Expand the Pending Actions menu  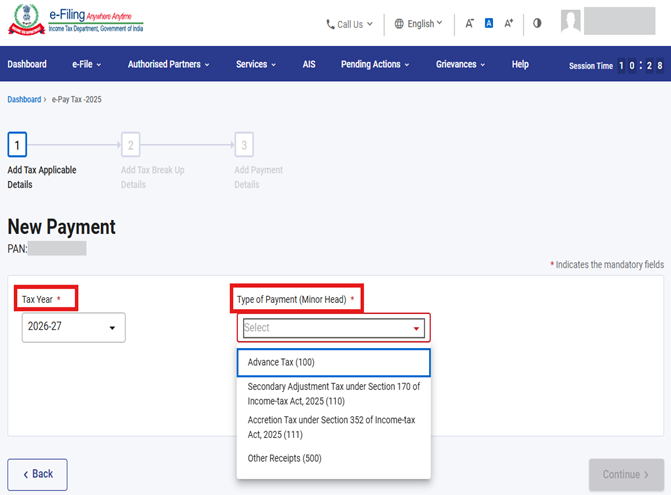point(375,65)
